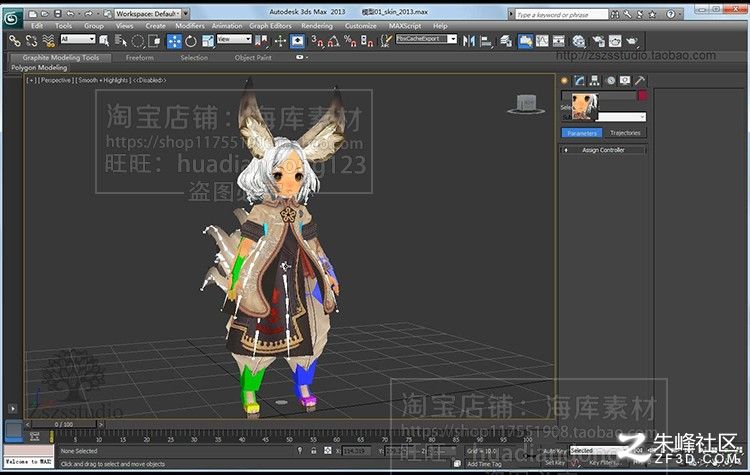Choose the circular selection region tool

(138, 41)
